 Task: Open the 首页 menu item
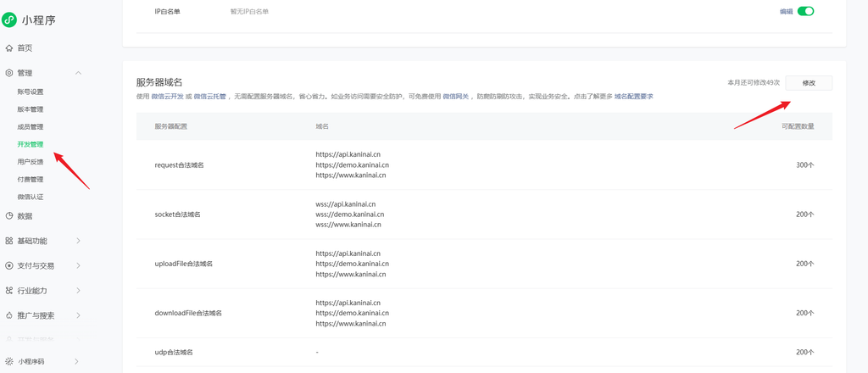coord(25,48)
